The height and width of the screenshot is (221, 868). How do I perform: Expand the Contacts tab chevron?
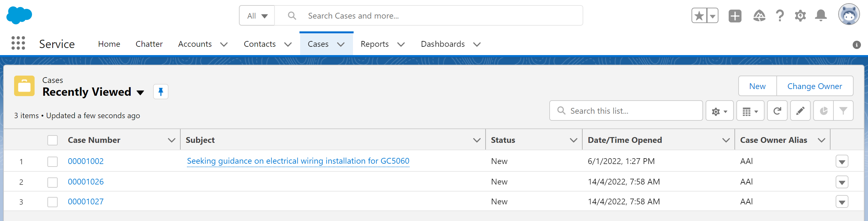[288, 44]
